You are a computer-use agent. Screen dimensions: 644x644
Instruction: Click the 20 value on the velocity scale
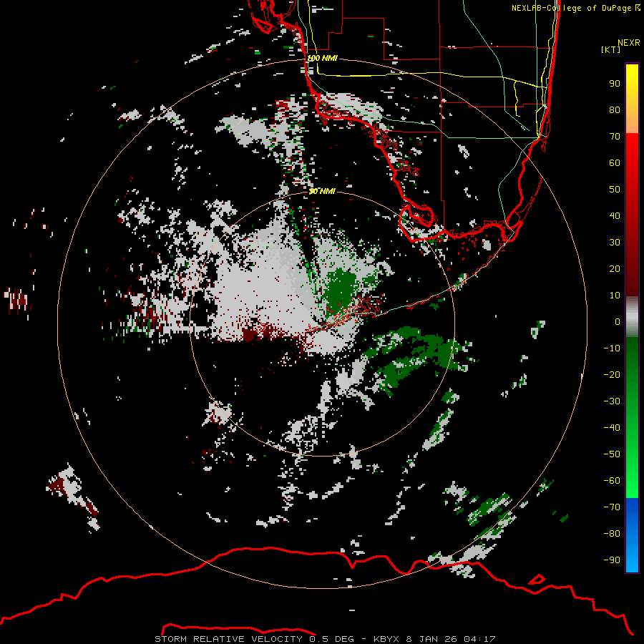pos(615,268)
